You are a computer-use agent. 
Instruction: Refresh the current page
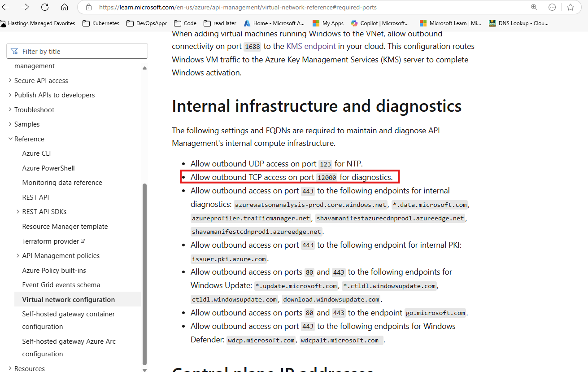44,7
